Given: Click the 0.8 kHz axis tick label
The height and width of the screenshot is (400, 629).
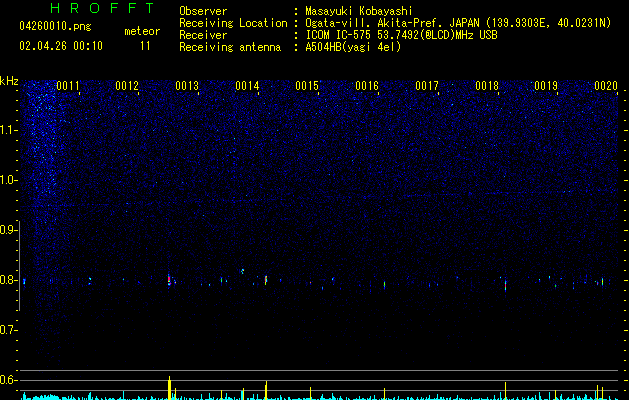Looking at the screenshot, I should (8, 280).
